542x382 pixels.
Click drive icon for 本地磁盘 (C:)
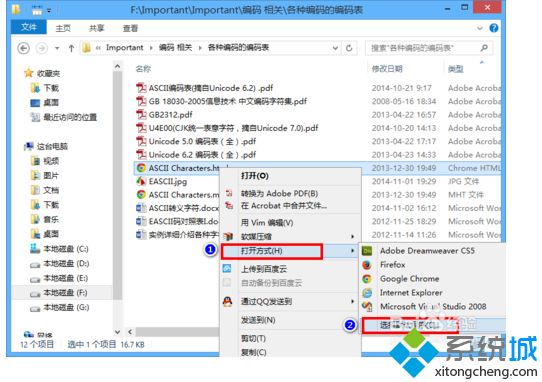pyautogui.click(x=35, y=249)
